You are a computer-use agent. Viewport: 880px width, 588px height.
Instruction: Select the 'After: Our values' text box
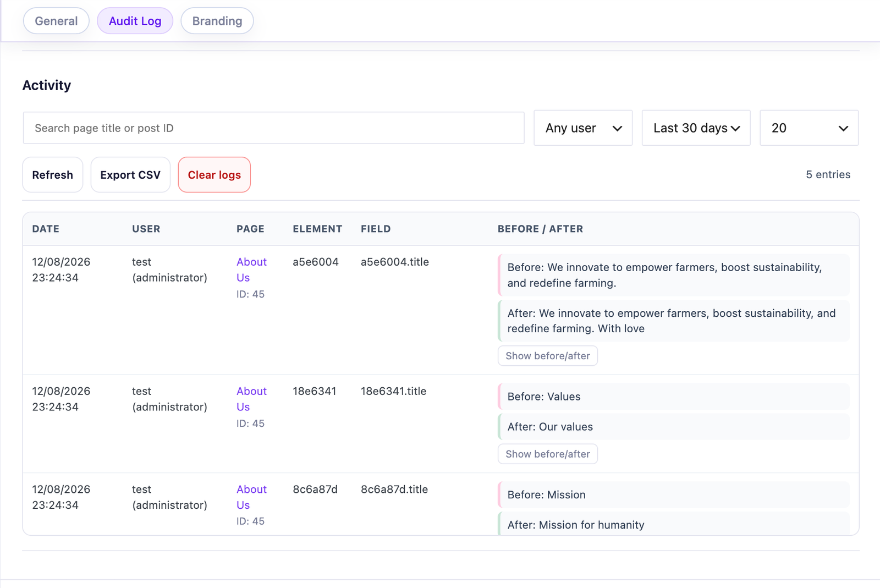tap(674, 427)
